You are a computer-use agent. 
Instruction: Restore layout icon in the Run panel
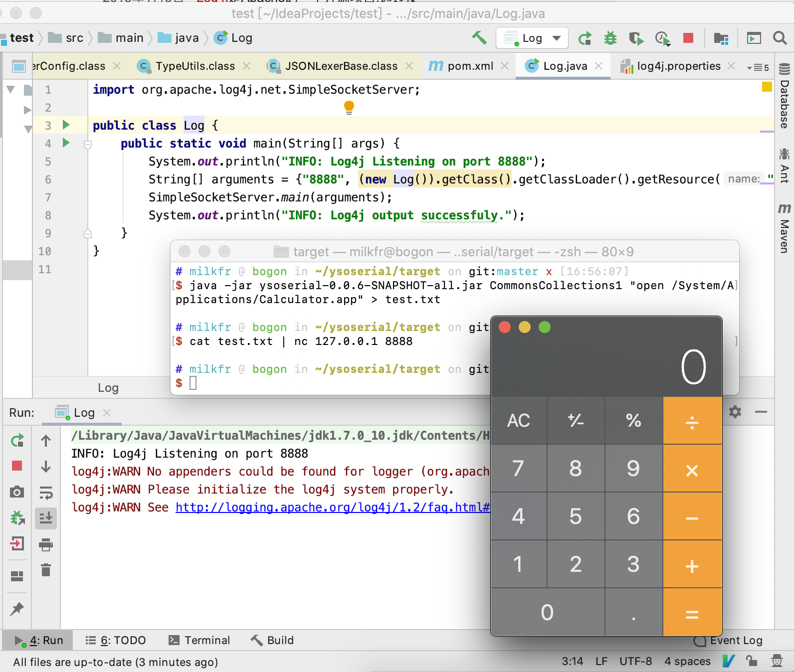(17, 576)
